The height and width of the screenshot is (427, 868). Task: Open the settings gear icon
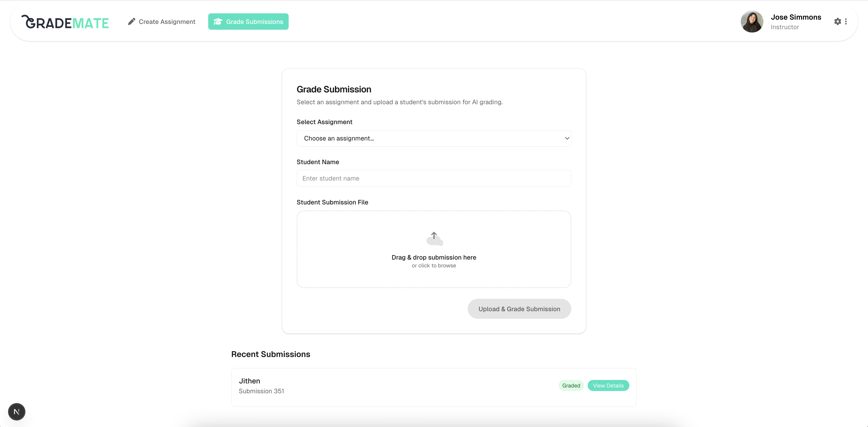click(837, 22)
